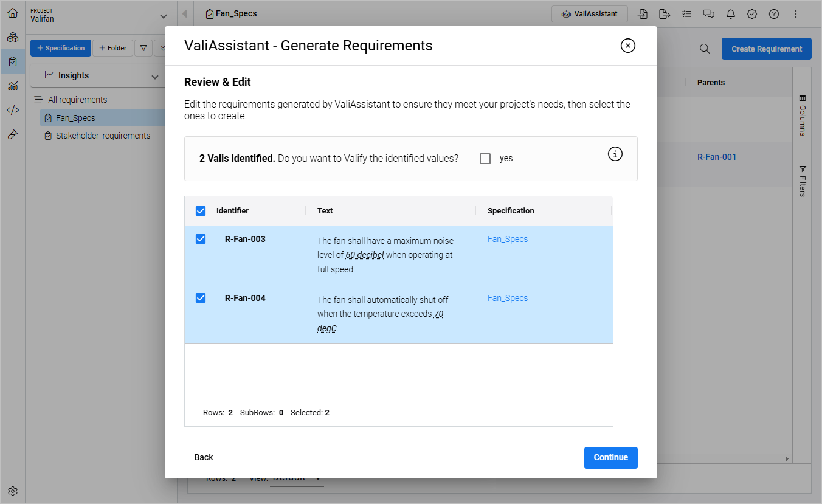Open settings gear at bottom of sidebar
Image resolution: width=822 pixels, height=504 pixels.
point(12,491)
